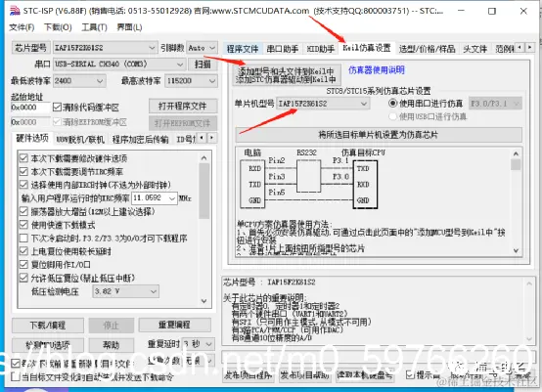The image size is (542, 392).
Task: Open 工具(T) menu
Action: pyautogui.click(x=94, y=27)
